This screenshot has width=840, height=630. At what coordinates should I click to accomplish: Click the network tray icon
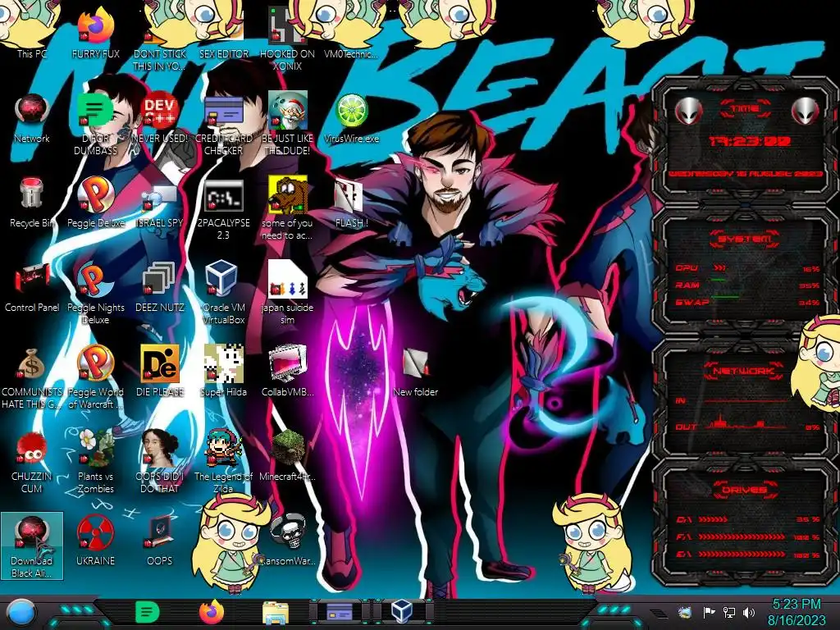[x=729, y=612]
